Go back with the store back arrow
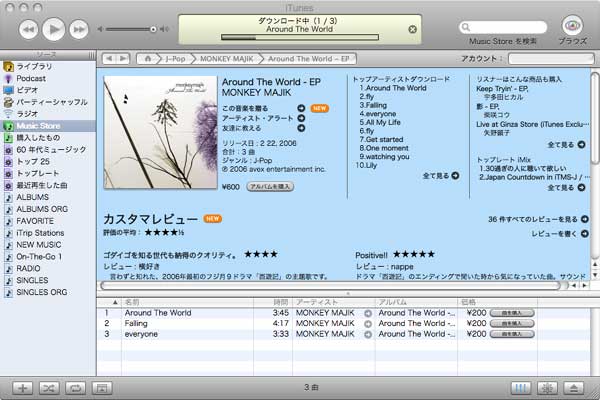This screenshot has height=400, width=600. point(109,59)
